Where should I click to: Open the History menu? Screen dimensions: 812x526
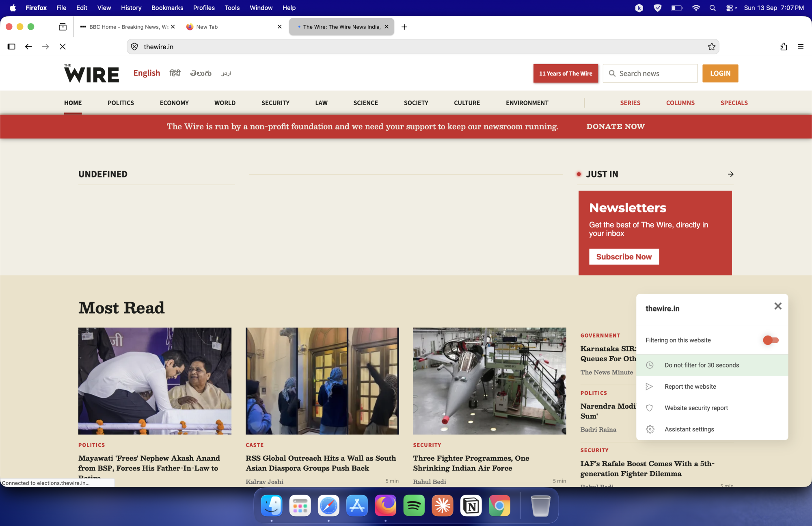tap(131, 8)
